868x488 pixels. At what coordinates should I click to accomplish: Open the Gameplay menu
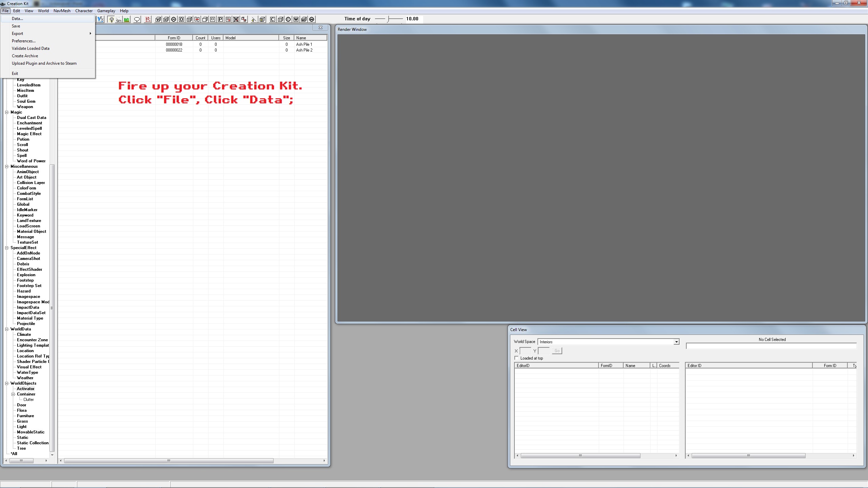106,11
